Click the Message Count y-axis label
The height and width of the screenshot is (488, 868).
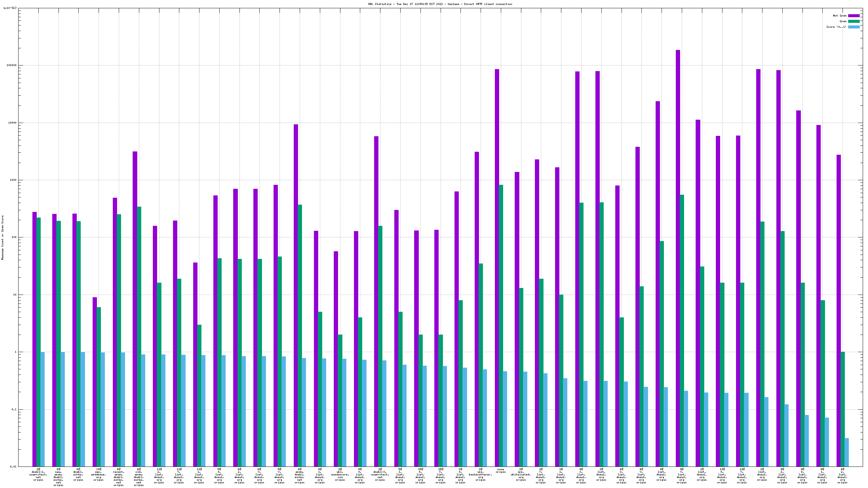pos(3,238)
